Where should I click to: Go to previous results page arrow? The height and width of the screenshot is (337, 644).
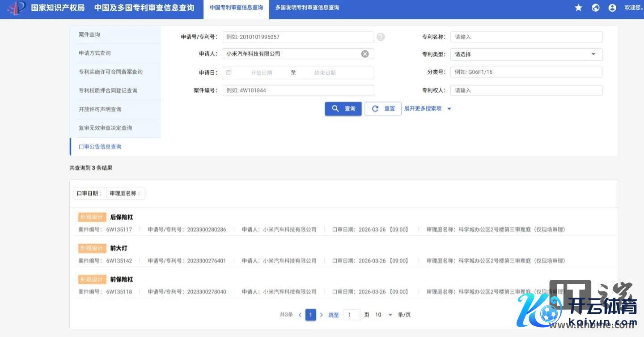coord(300,315)
